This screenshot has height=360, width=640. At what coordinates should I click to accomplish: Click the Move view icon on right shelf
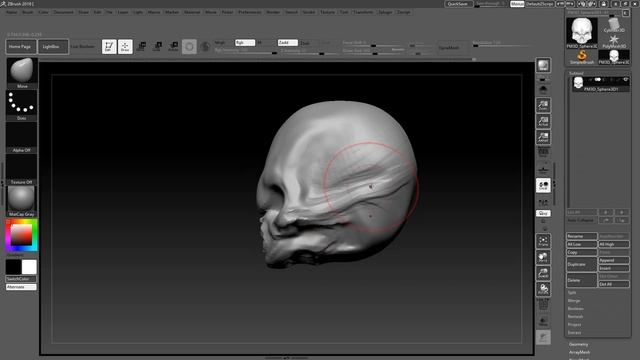(543, 257)
